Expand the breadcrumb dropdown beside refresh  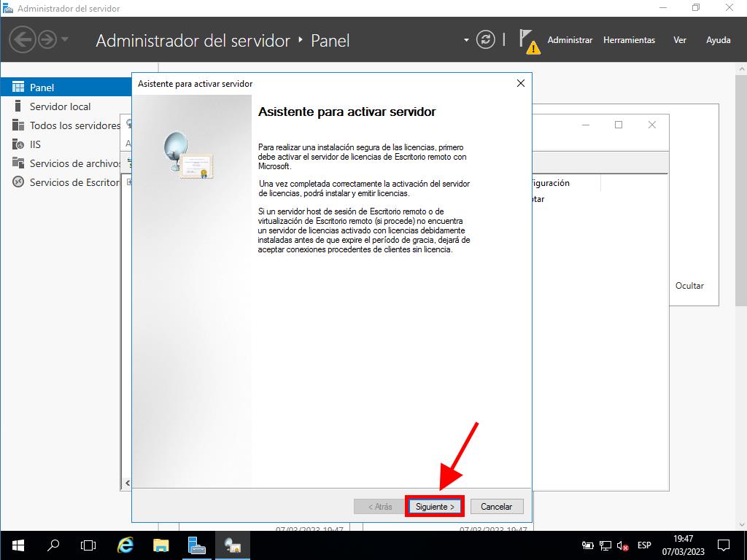click(466, 40)
